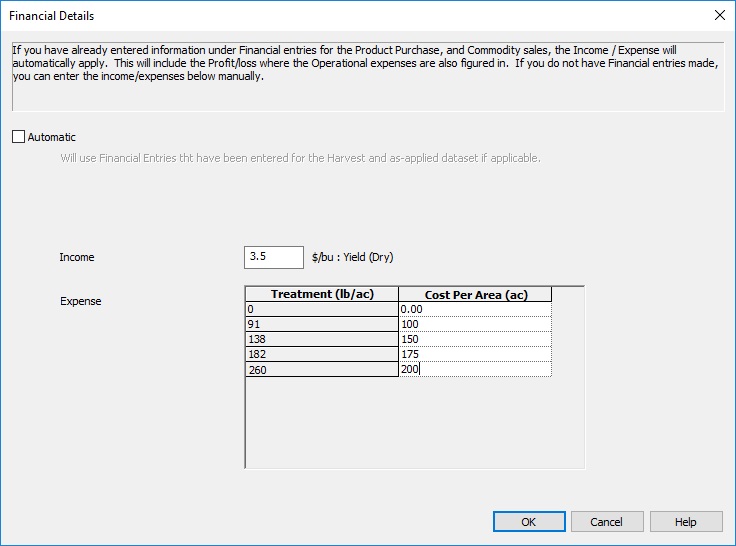Enable the Automatic checkbox

[19, 137]
